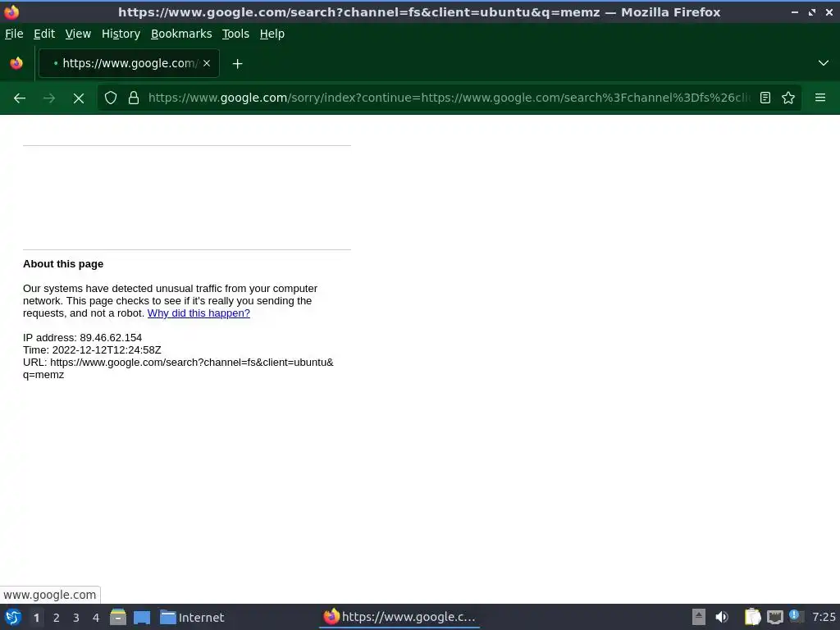Open Firefox hamburger application menu

point(820,98)
